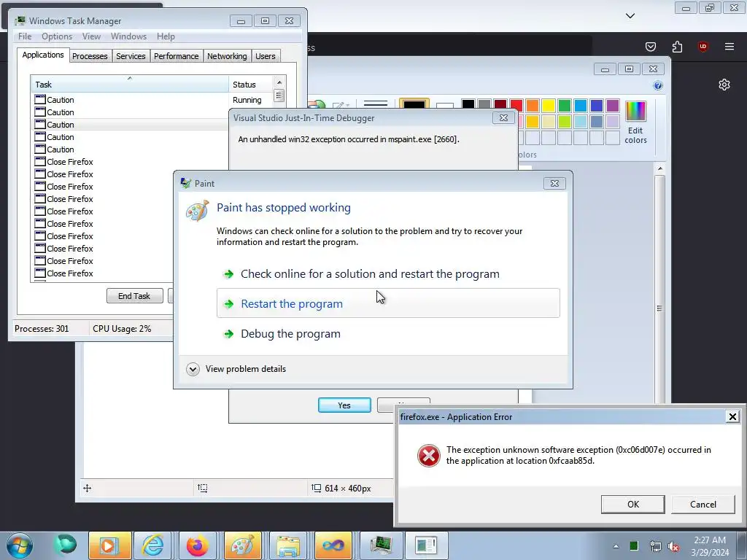Sort tasks by the Task column header
Viewport: 747px width, 560px height.
pos(130,85)
